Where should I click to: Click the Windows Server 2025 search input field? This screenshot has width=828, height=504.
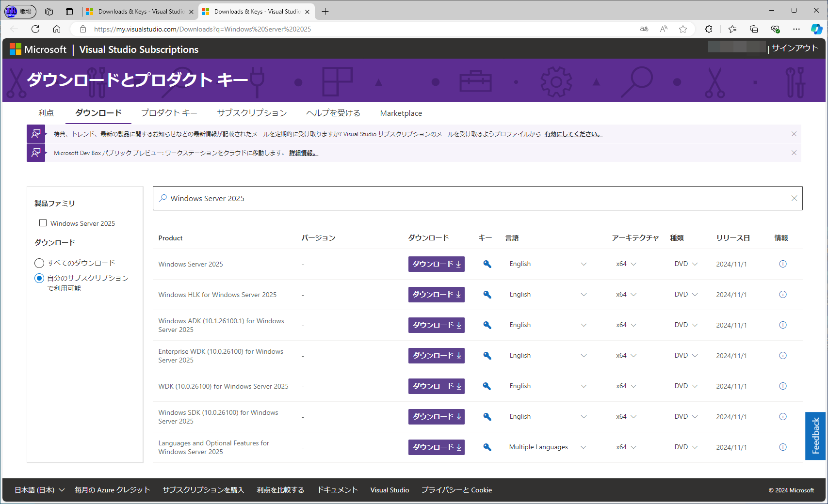tap(477, 198)
